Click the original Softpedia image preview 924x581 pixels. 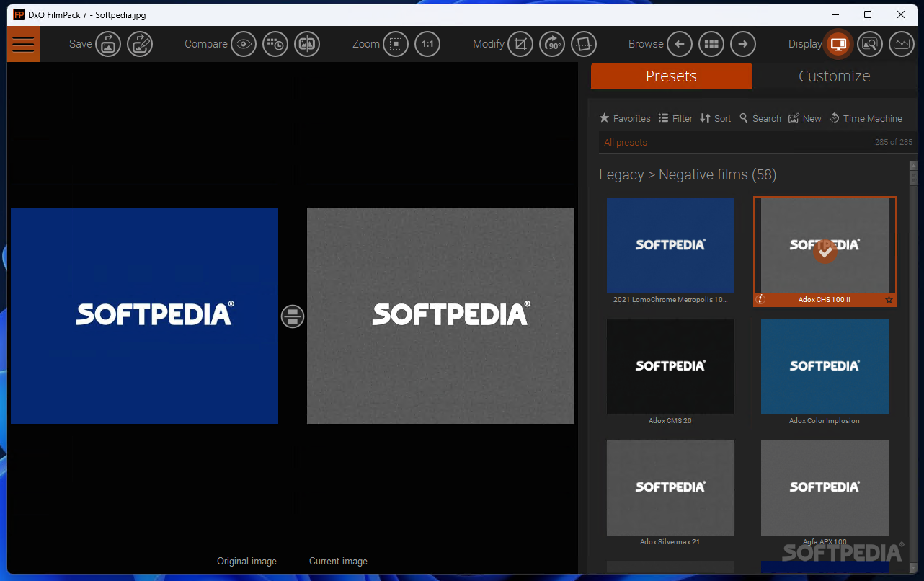point(144,316)
